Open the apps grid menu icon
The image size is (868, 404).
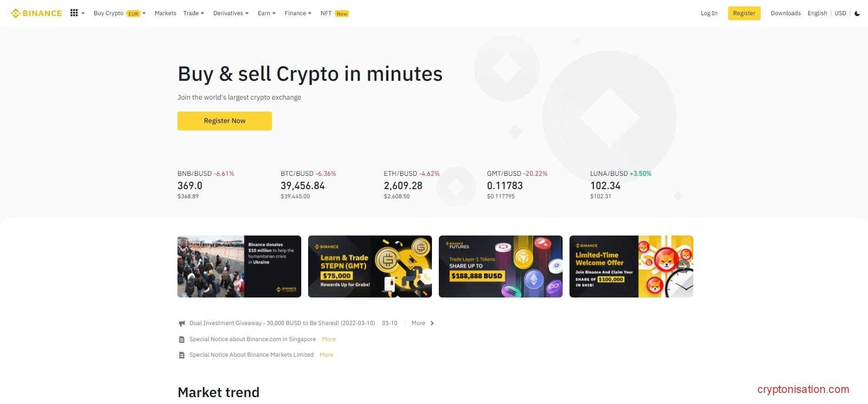[x=74, y=13]
